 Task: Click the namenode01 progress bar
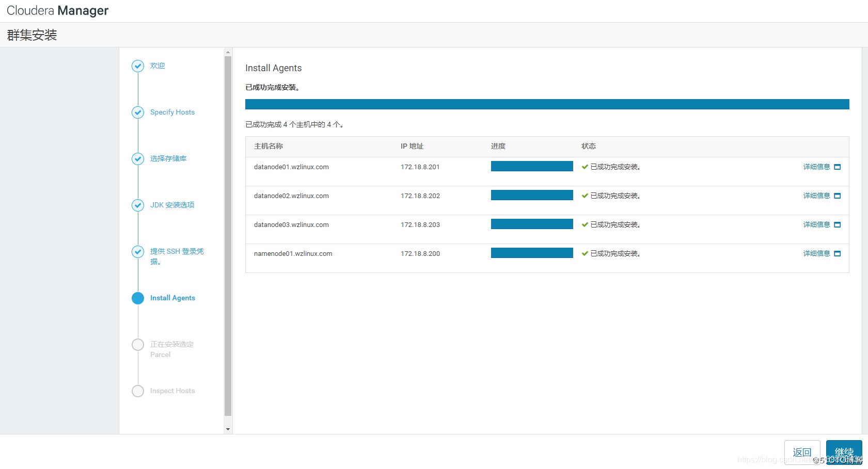(x=532, y=253)
